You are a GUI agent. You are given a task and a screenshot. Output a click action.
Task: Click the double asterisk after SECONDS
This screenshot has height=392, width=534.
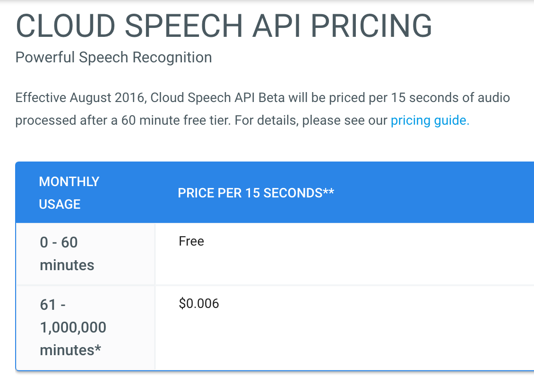pos(328,191)
